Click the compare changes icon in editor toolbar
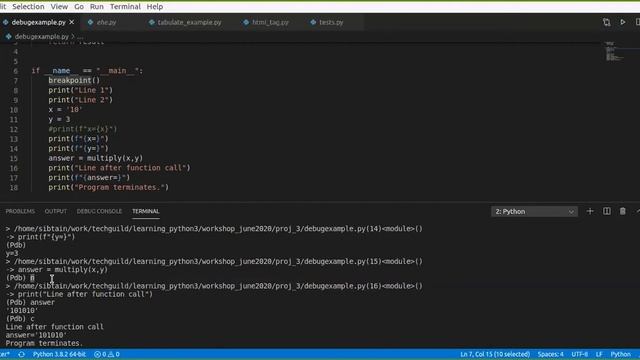 point(607,22)
